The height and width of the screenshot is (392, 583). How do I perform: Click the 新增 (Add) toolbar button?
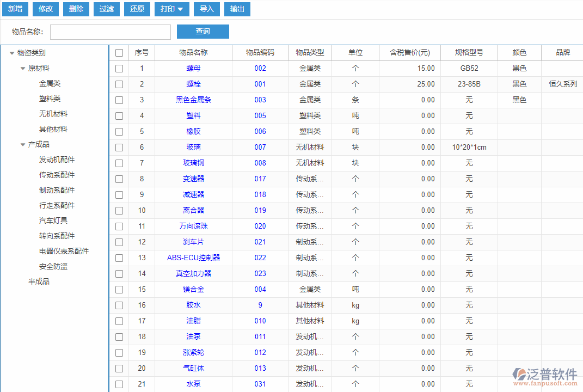15,9
